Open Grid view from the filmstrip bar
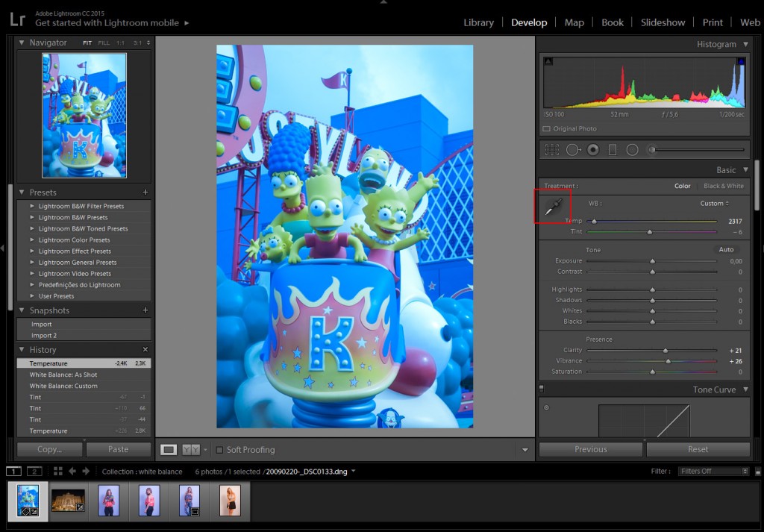Image resolution: width=764 pixels, height=532 pixels. pyautogui.click(x=58, y=471)
